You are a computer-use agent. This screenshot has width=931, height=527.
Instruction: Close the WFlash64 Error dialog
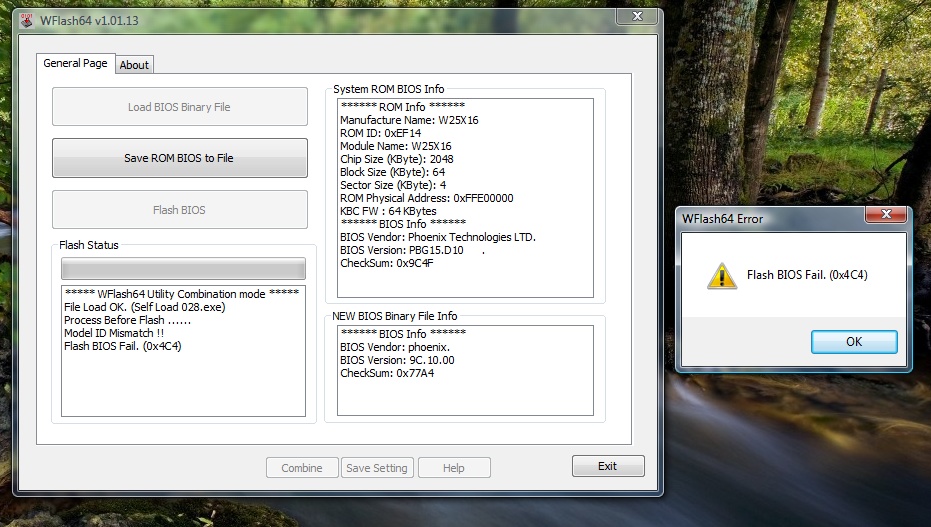(886, 214)
